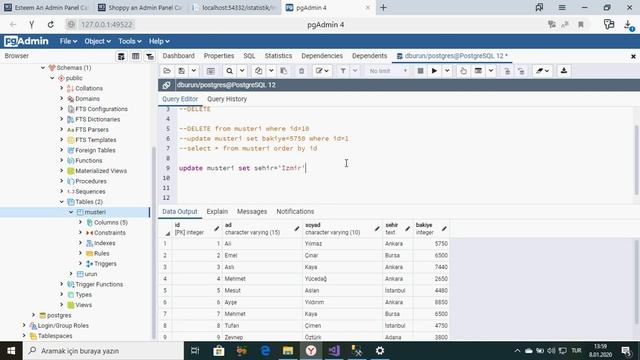Open the Explain results tab
The width and height of the screenshot is (640, 360).
217,211
